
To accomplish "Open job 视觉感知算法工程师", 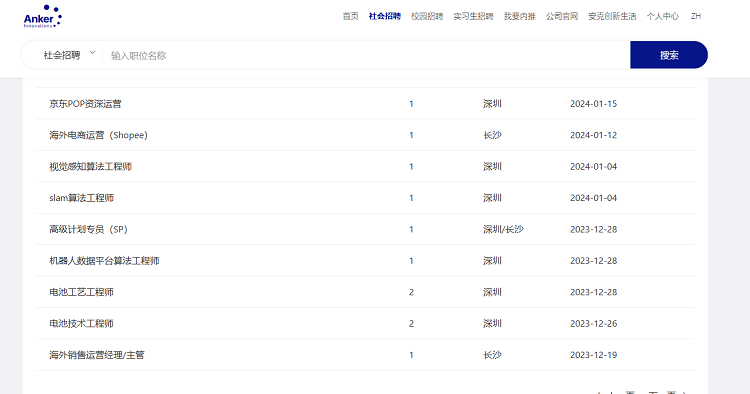I will [90, 166].
